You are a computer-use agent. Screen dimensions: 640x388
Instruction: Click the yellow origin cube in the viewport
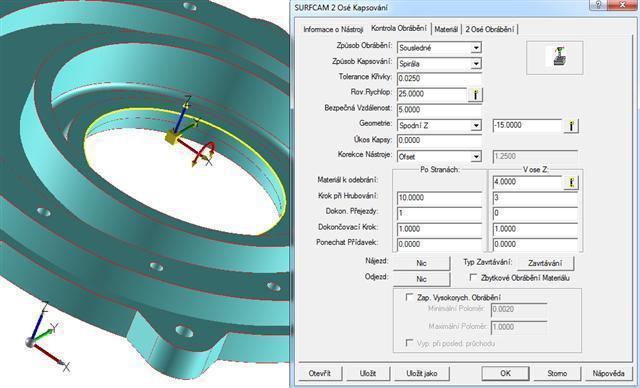[x=171, y=137]
